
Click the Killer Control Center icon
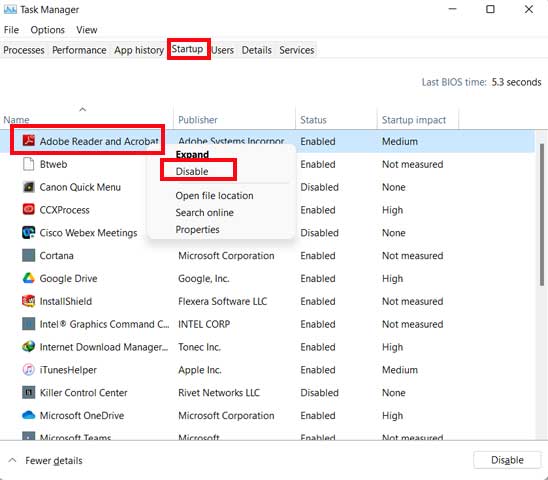[x=29, y=392]
